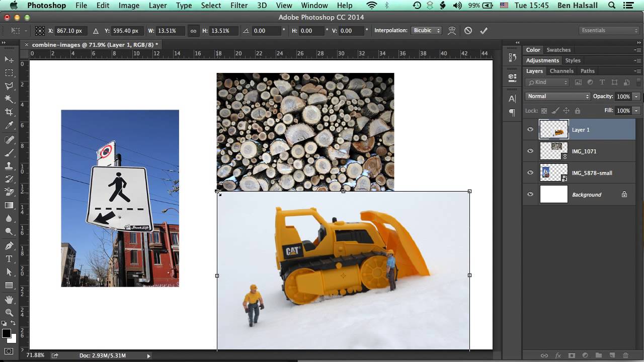The width and height of the screenshot is (644, 362).
Task: Open the Layer menu
Action: coord(157,6)
